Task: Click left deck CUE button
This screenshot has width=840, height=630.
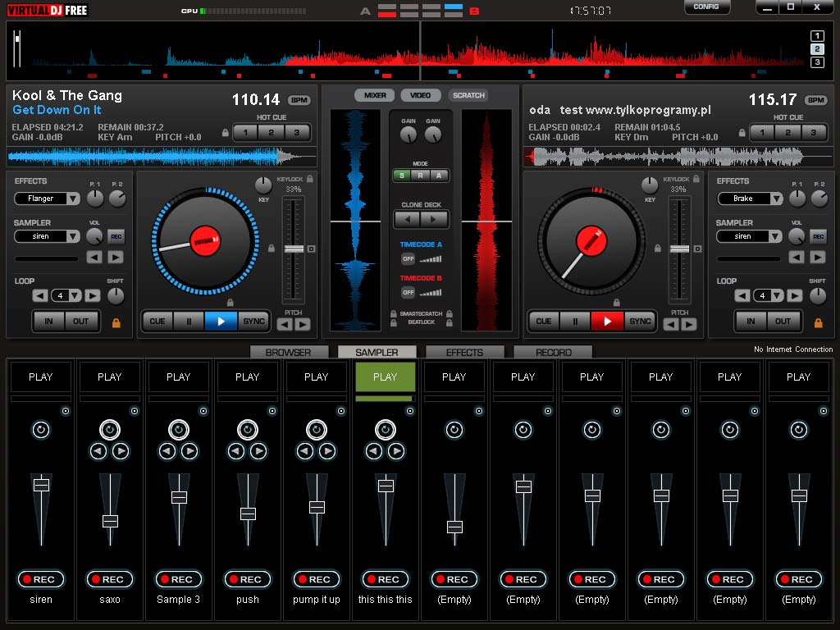Action: tap(157, 322)
